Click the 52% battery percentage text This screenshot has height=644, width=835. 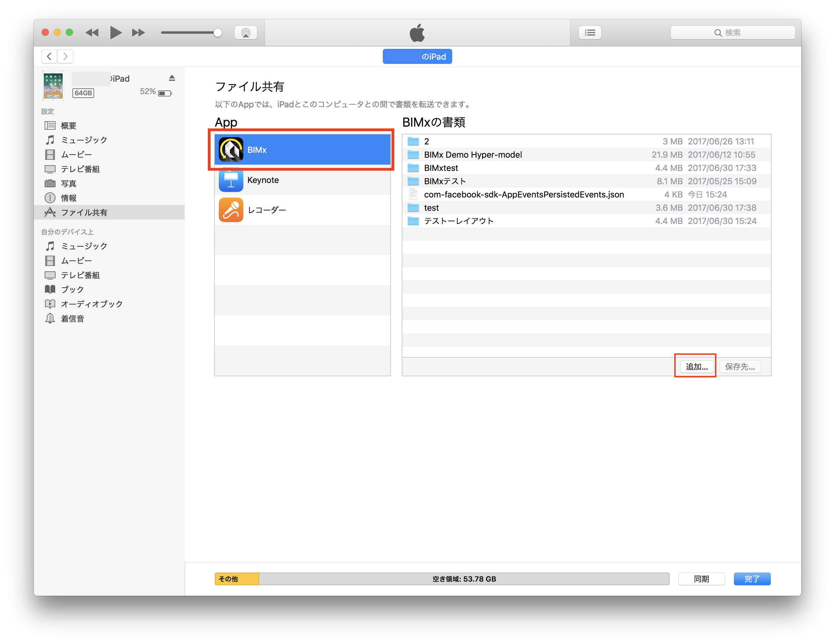(148, 91)
